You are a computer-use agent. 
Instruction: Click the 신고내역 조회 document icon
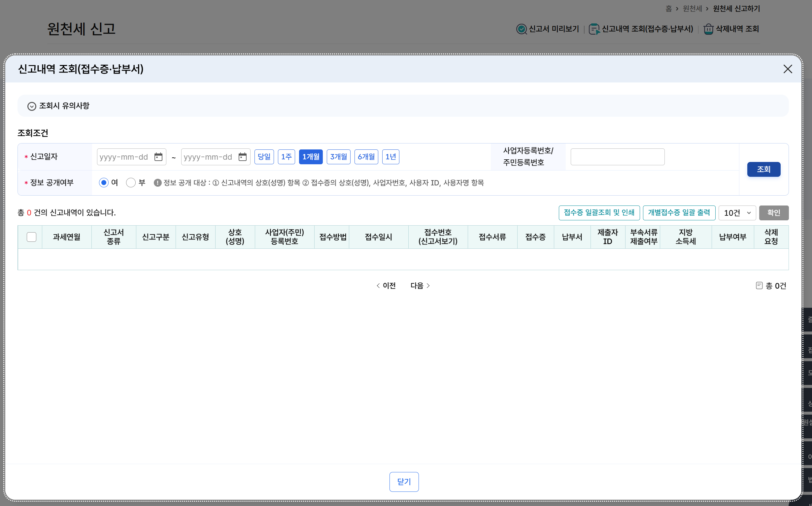click(x=594, y=29)
